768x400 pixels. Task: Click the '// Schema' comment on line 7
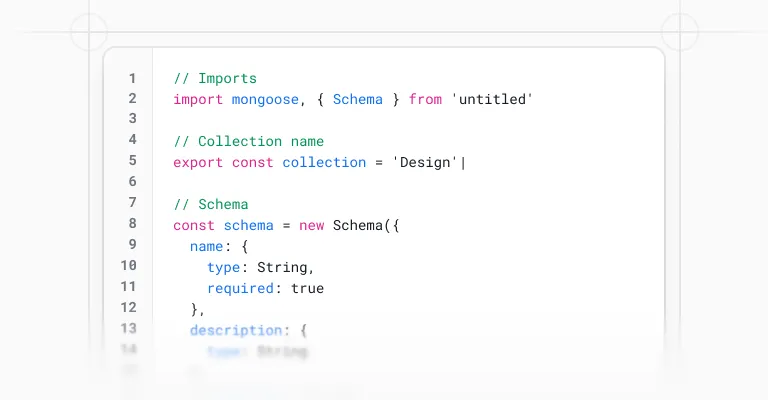pyautogui.click(x=211, y=204)
